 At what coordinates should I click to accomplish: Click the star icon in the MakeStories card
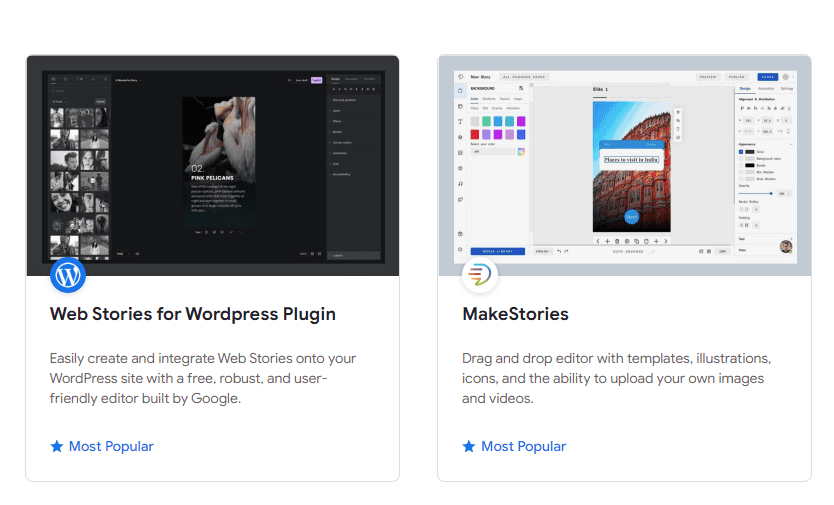click(469, 446)
